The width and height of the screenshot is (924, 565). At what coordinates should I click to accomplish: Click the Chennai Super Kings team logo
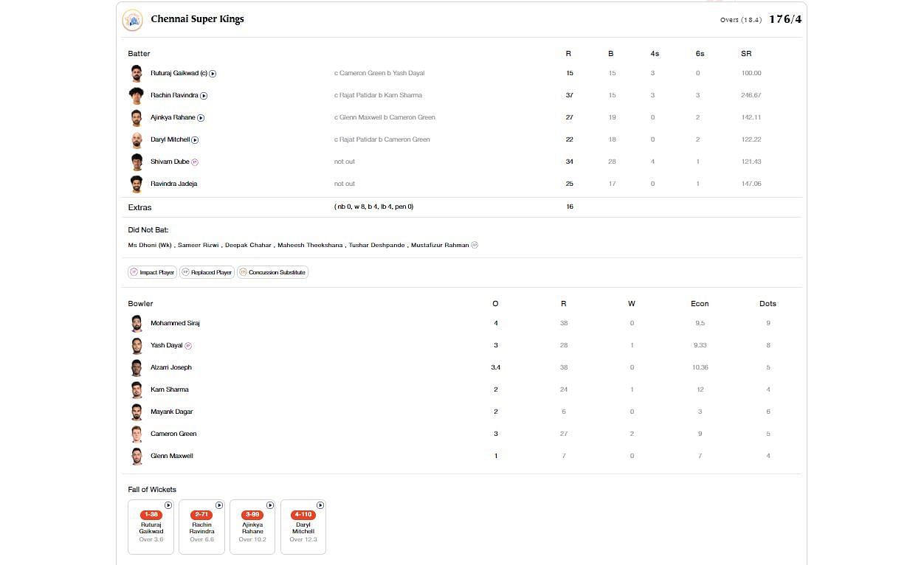[x=132, y=20]
